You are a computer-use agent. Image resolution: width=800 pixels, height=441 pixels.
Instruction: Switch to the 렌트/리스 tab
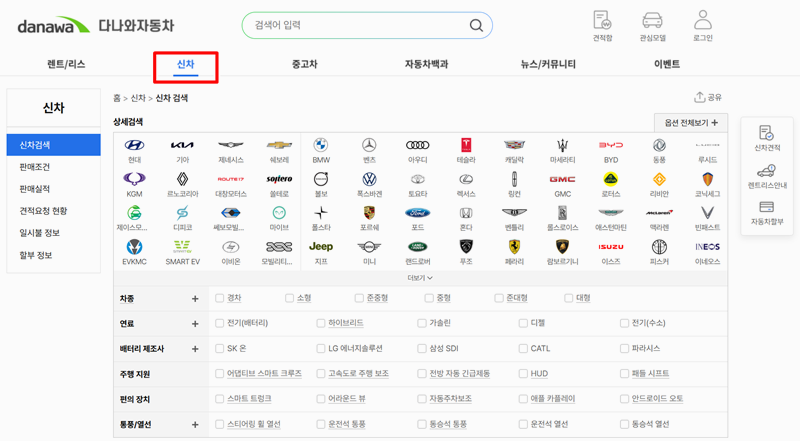pos(66,64)
